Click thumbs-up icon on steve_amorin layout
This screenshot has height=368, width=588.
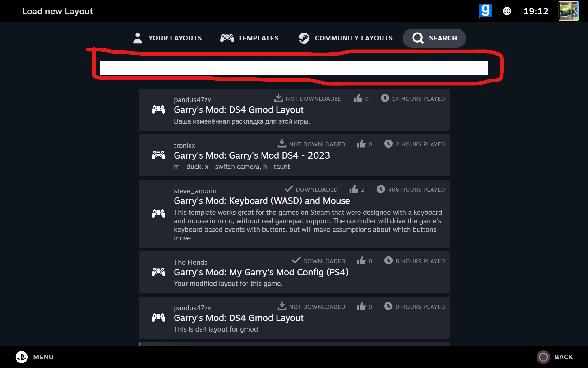(354, 189)
